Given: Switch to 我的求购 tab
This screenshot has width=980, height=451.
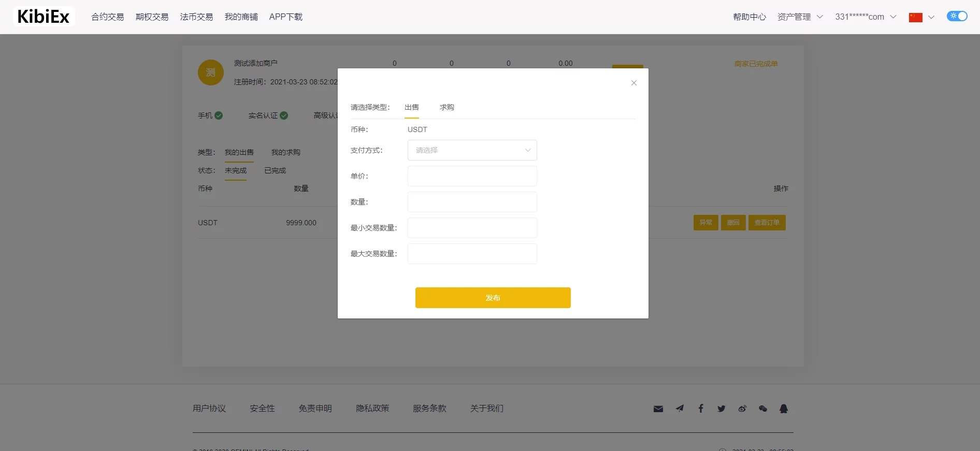Looking at the screenshot, I should [x=286, y=152].
